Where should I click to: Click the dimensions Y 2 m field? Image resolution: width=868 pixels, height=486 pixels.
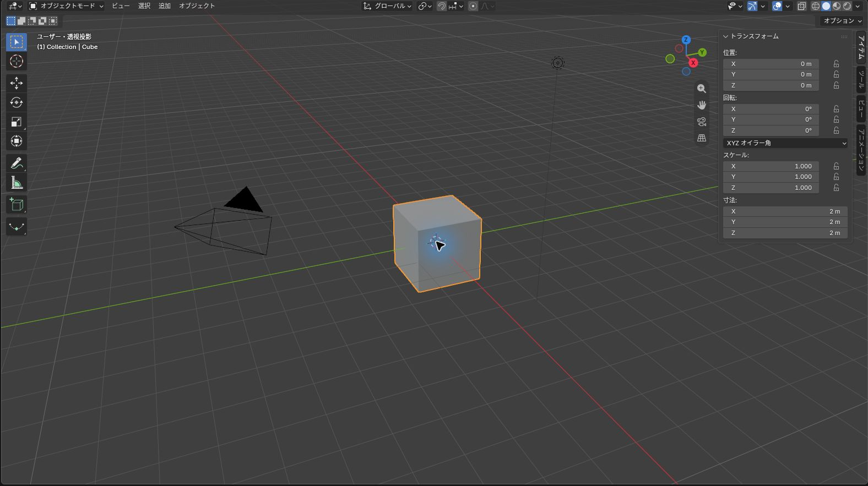coord(785,222)
